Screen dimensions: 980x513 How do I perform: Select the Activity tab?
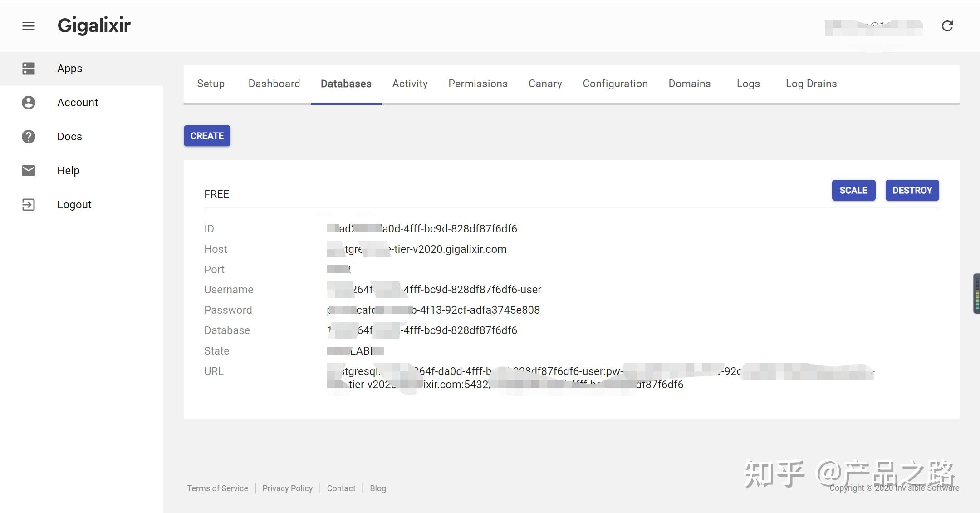410,84
